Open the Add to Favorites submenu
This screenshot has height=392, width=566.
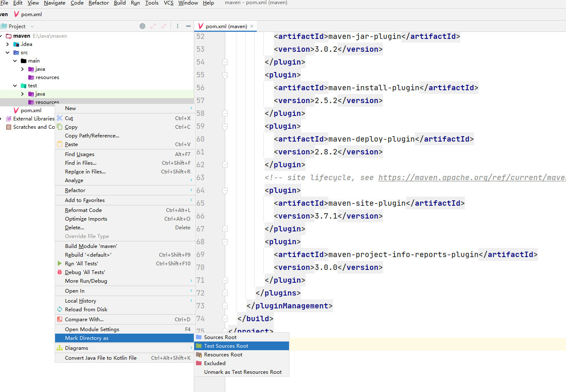pos(125,200)
